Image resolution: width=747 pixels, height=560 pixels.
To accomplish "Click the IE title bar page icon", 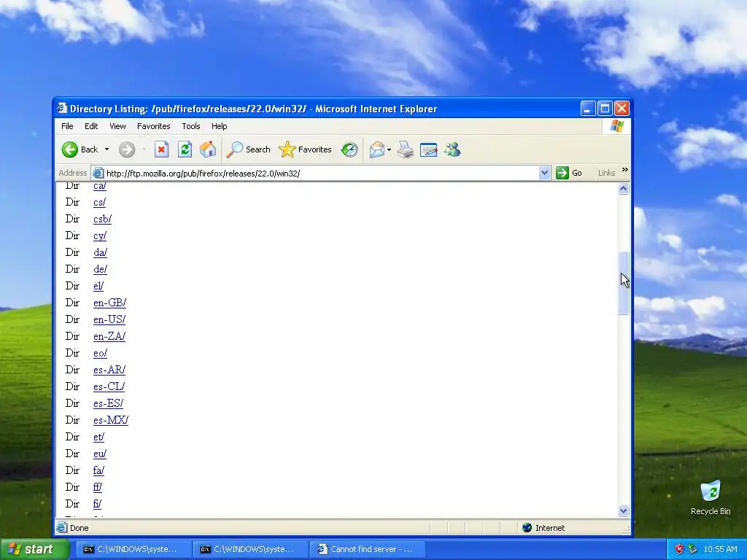I will (61, 108).
